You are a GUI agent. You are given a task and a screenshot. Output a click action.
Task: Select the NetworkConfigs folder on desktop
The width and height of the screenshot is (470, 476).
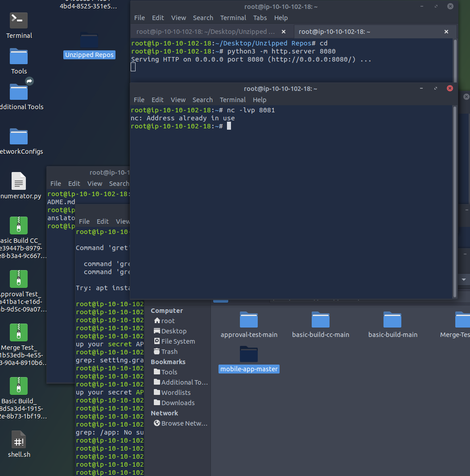(19, 137)
